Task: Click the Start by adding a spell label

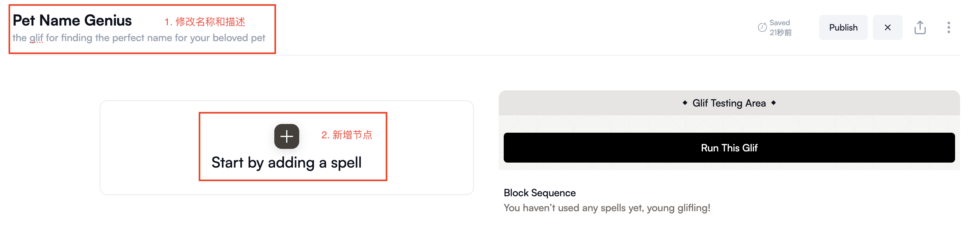Action: [x=286, y=163]
